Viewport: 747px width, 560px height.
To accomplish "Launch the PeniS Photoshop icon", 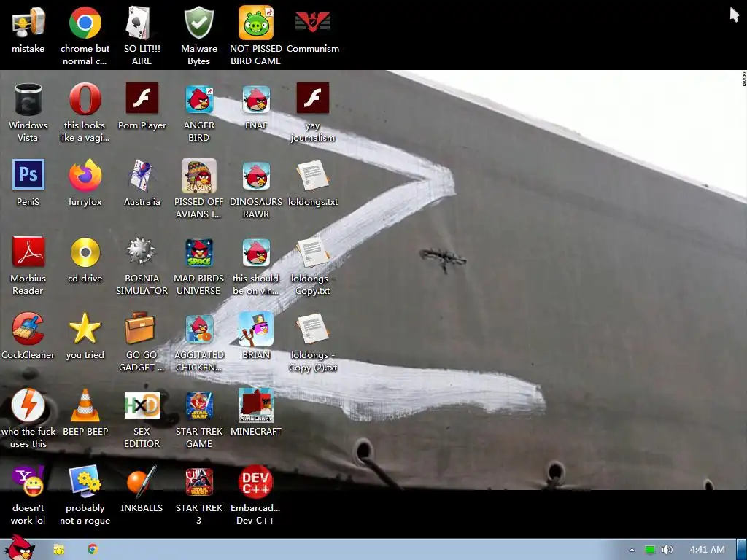I will click(x=28, y=175).
